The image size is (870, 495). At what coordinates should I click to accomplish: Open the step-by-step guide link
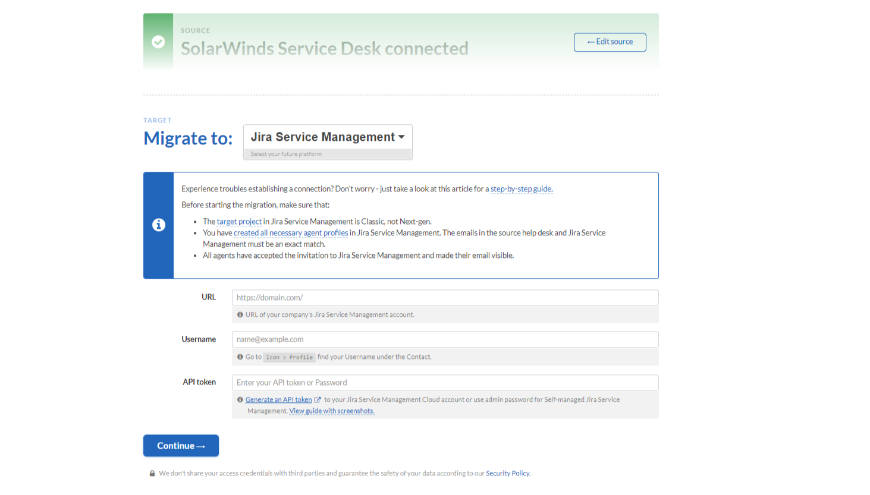521,189
